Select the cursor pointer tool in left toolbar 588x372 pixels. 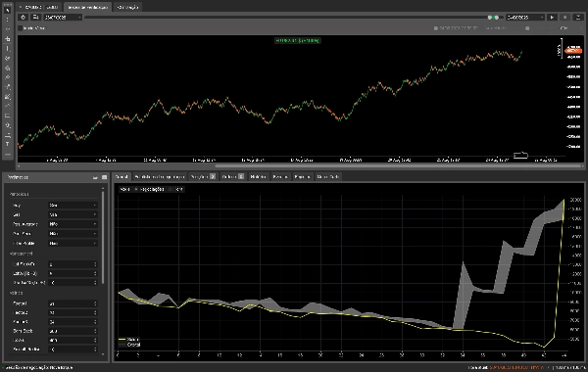pyautogui.click(x=8, y=10)
